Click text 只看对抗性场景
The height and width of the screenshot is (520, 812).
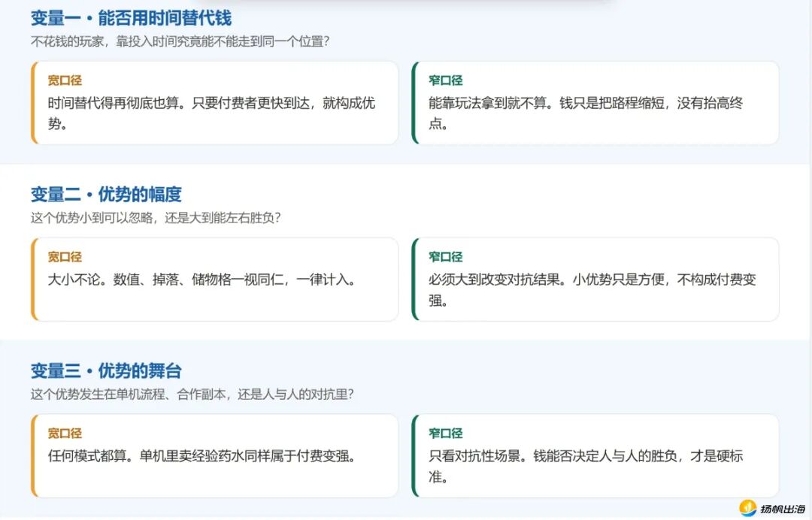point(474,456)
